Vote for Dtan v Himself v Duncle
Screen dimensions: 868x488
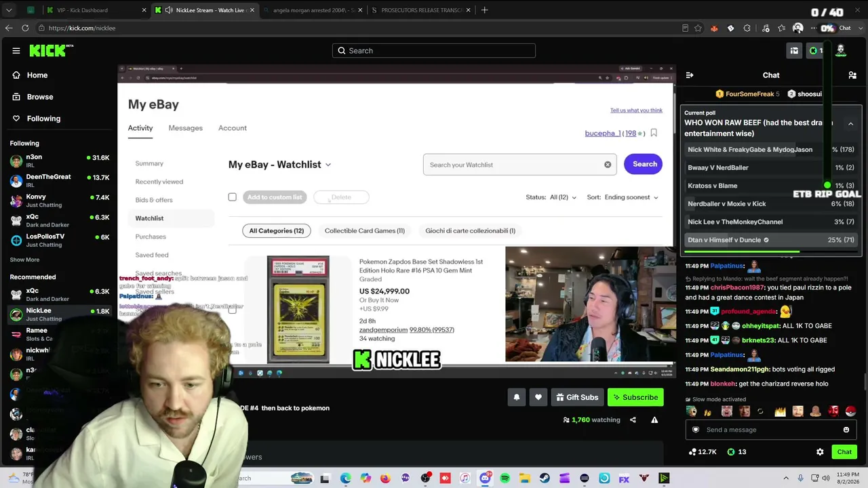pos(771,240)
